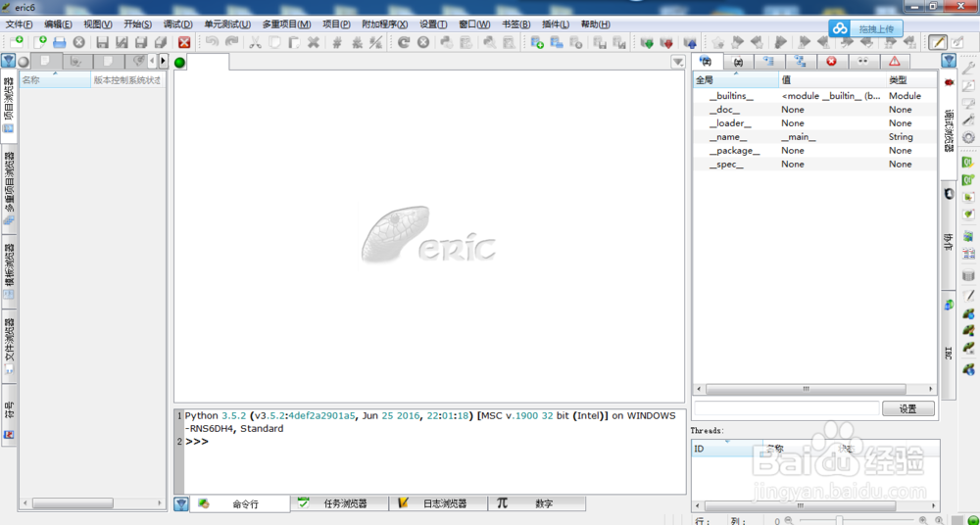Click the right scroll arrow of project tabs
Image resolution: width=980 pixels, height=525 pixels.
click(163, 61)
